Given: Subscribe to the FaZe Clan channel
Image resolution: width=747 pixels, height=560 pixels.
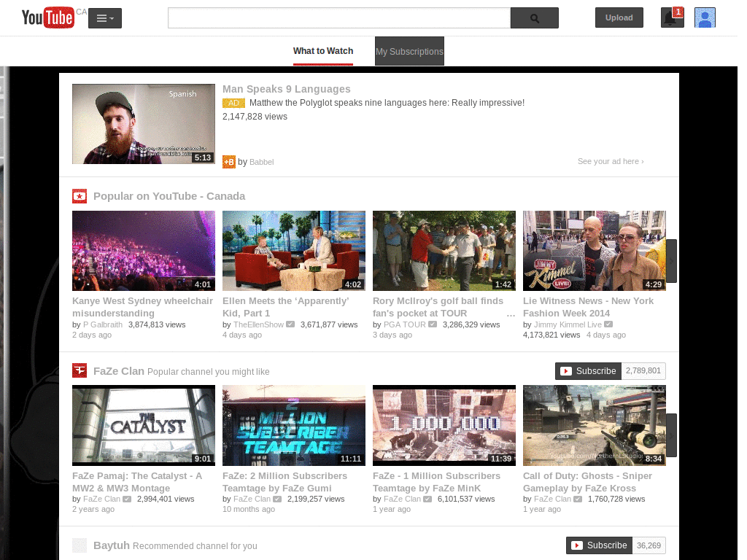Looking at the screenshot, I should click(589, 371).
